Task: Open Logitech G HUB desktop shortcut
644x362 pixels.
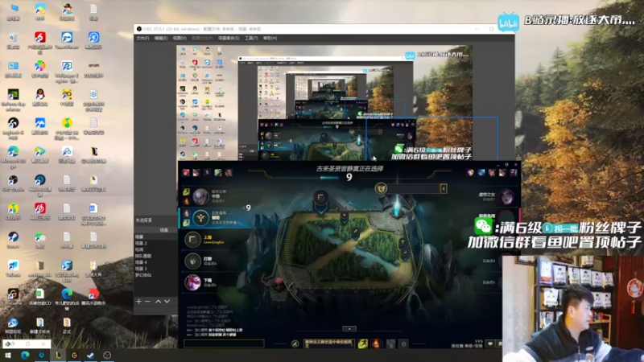Action: coord(13,128)
